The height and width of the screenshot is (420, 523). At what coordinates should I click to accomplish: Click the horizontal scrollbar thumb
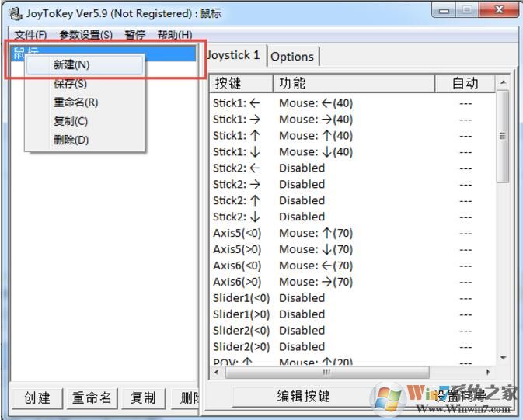coord(327,372)
